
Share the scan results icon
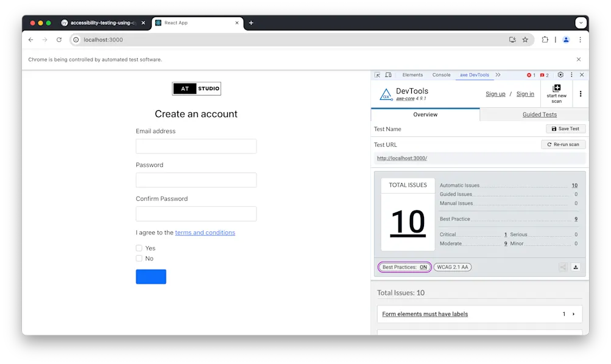point(563,267)
